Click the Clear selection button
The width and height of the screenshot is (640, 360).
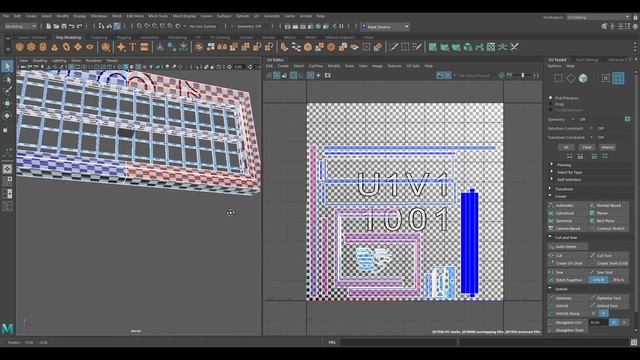click(587, 147)
